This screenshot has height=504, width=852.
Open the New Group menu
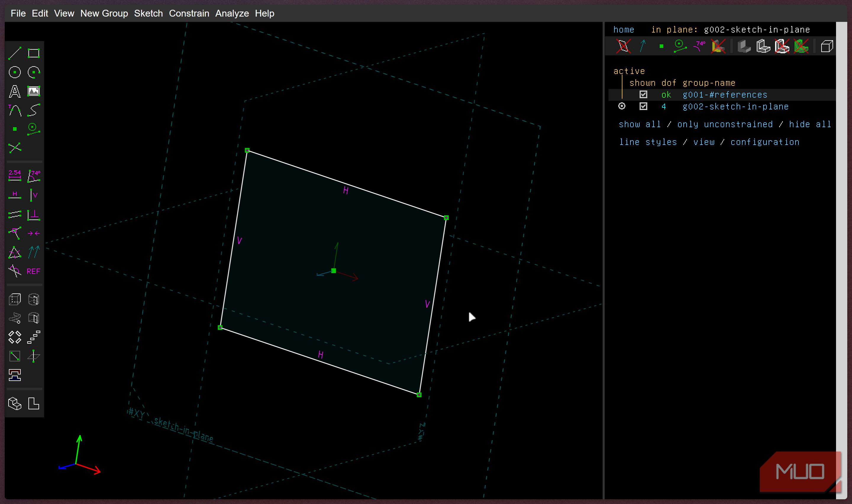coord(104,14)
